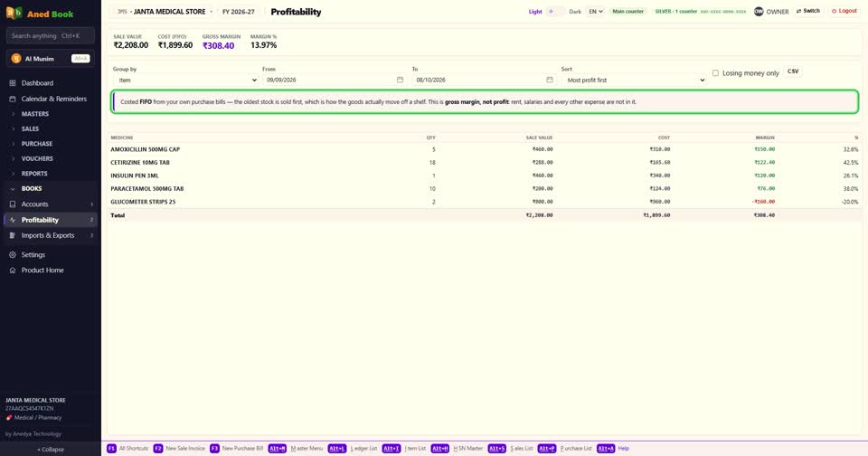Open the To date calendar picker icon
868x456 pixels.
(549, 80)
